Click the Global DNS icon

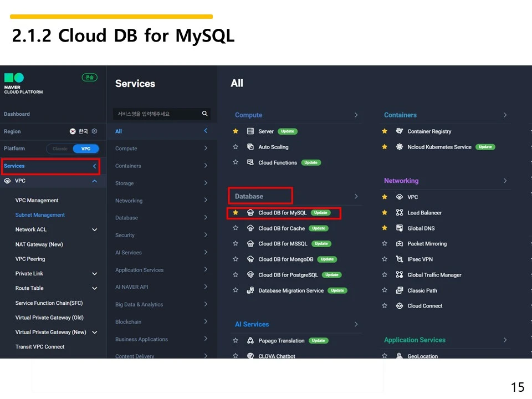point(400,228)
